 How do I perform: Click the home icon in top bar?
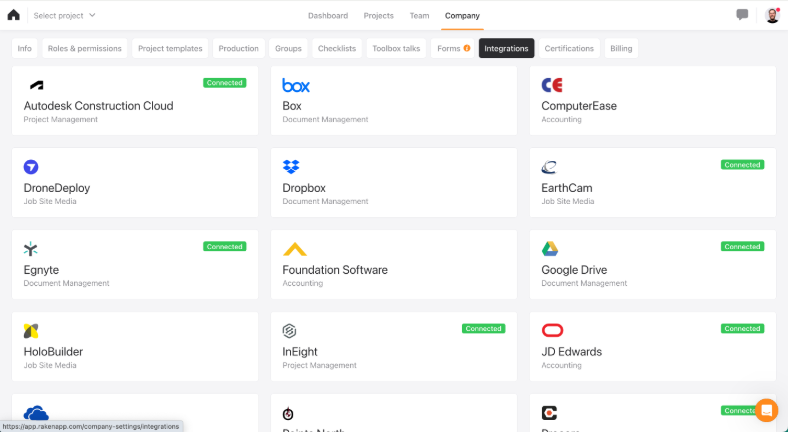pyautogui.click(x=13, y=15)
